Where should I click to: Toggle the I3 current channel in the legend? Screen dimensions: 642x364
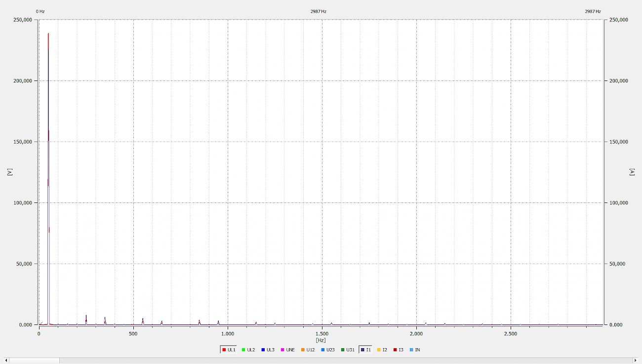pos(399,350)
